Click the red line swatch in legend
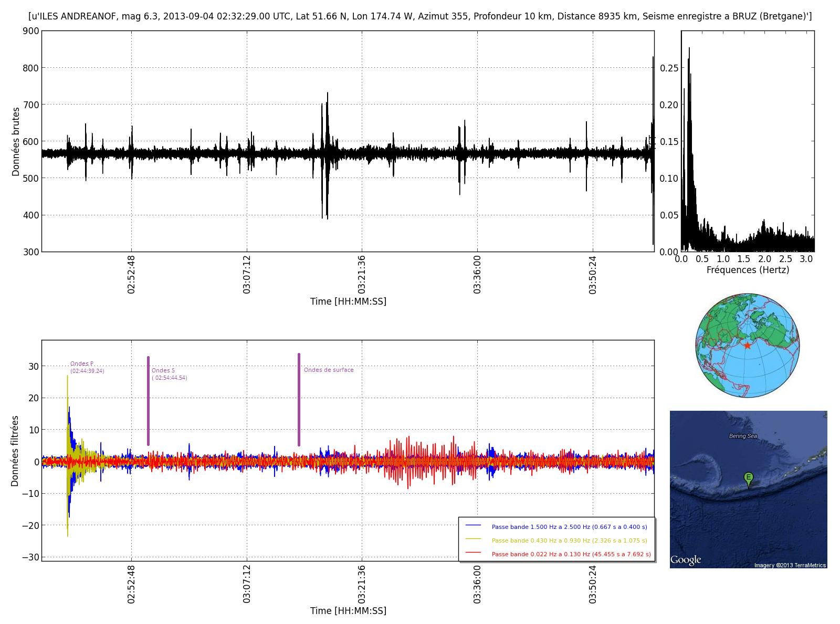840x624 pixels. click(x=473, y=553)
